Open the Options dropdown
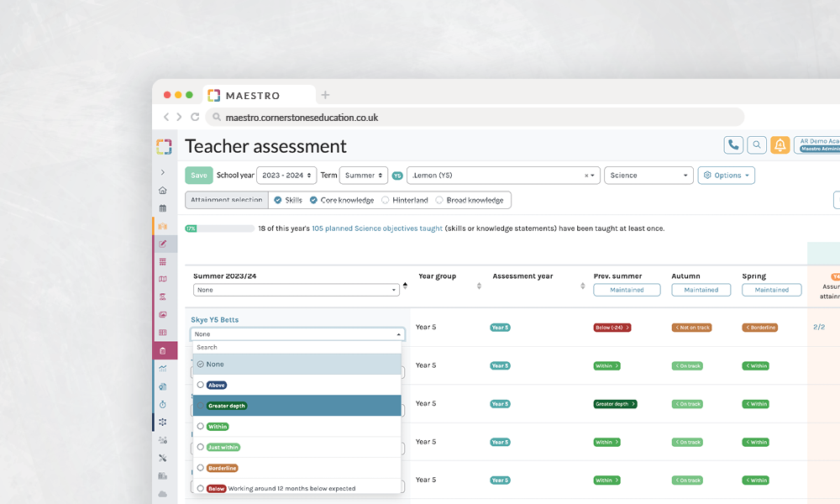This screenshot has width=840, height=504. [x=726, y=176]
